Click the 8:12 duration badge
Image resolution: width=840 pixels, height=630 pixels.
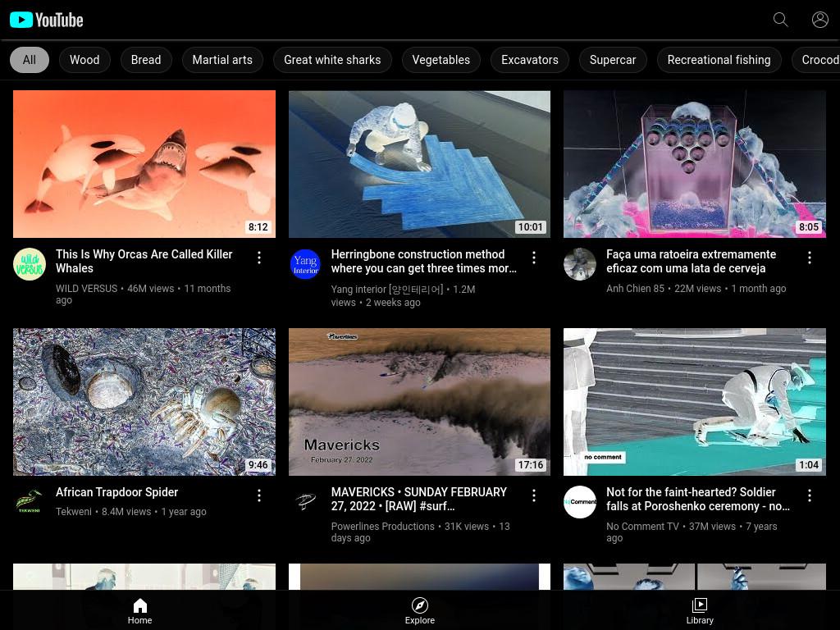pyautogui.click(x=258, y=227)
